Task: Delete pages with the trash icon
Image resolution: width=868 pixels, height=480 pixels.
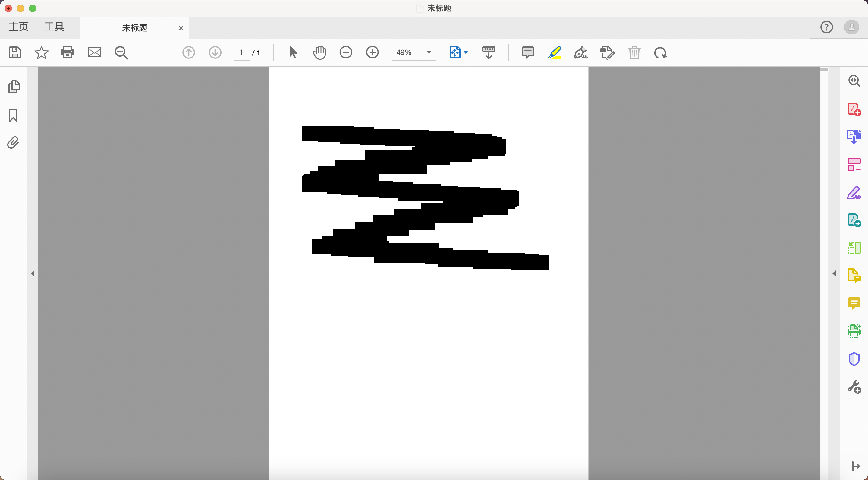Action: point(634,52)
